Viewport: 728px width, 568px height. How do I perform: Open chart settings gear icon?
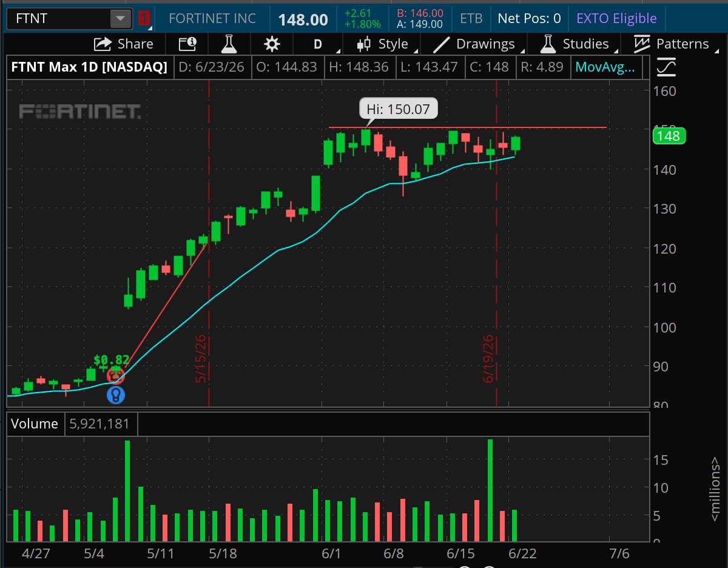coord(272,44)
